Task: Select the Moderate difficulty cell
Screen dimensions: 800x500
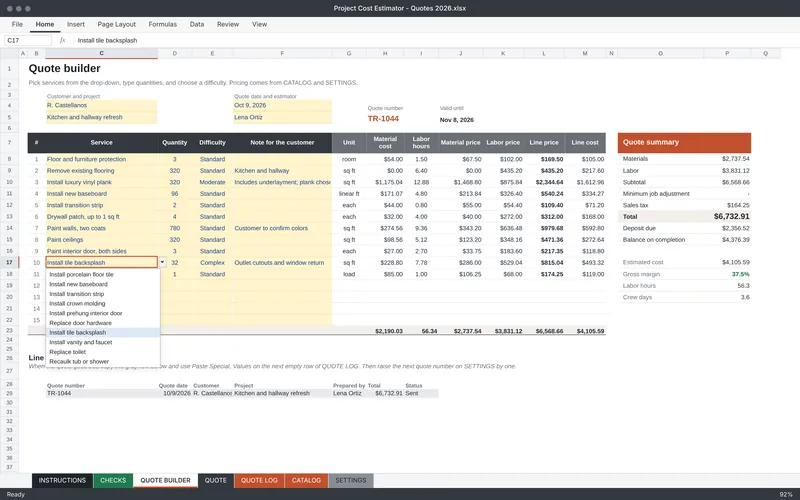Action: (x=212, y=182)
